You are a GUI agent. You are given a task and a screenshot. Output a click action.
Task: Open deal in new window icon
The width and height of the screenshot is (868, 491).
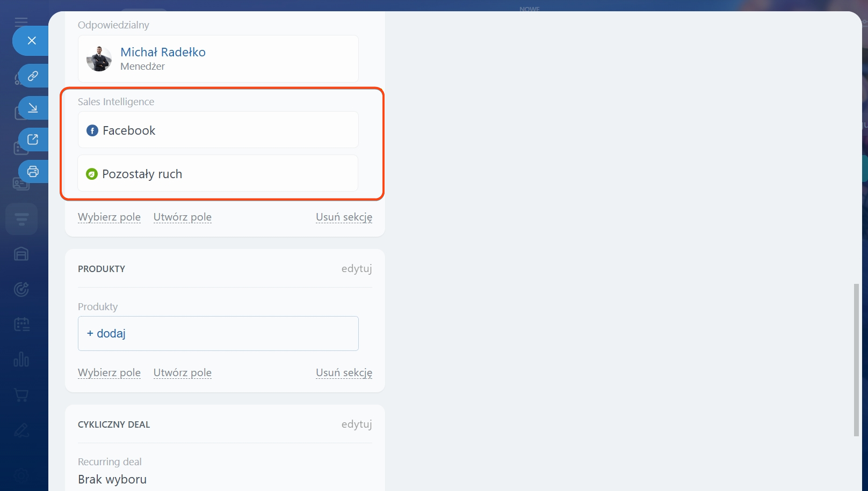click(x=33, y=140)
